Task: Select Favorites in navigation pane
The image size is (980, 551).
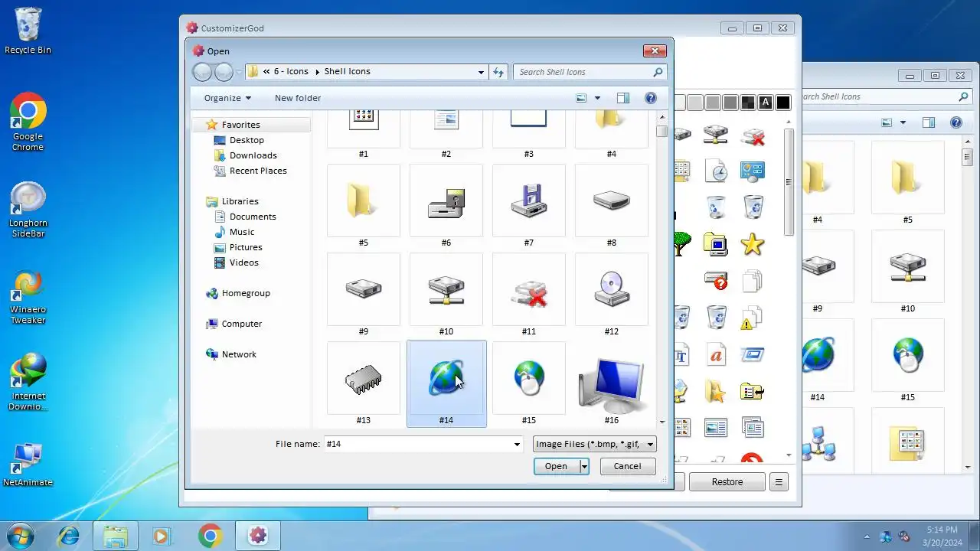Action: tap(240, 125)
